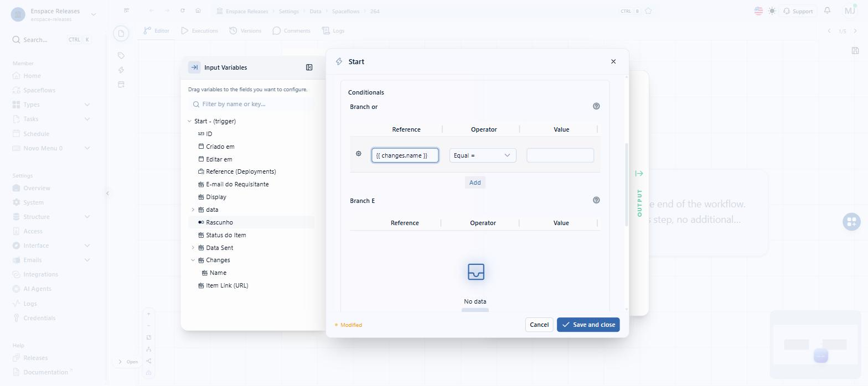Open Home in the sidebar
Image resolution: width=868 pixels, height=386 pixels.
(x=27, y=76)
